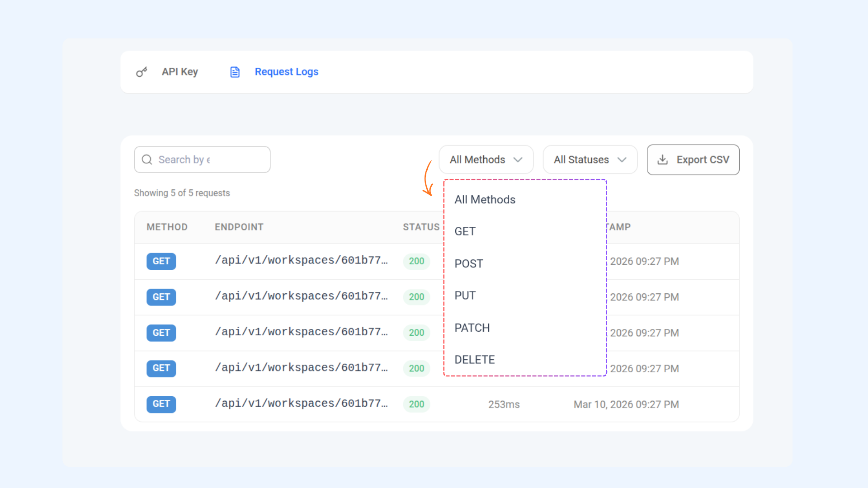
Task: Click the first GET method badge
Action: [161, 261]
